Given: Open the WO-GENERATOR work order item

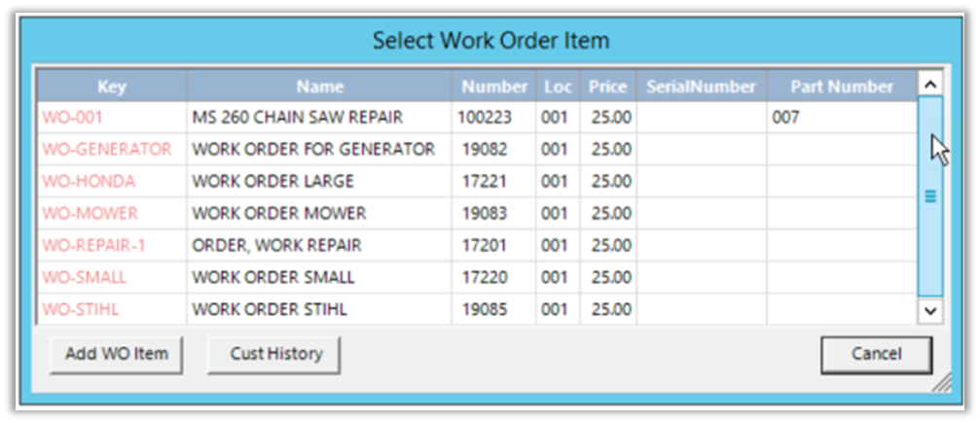Looking at the screenshot, I should 107,150.
